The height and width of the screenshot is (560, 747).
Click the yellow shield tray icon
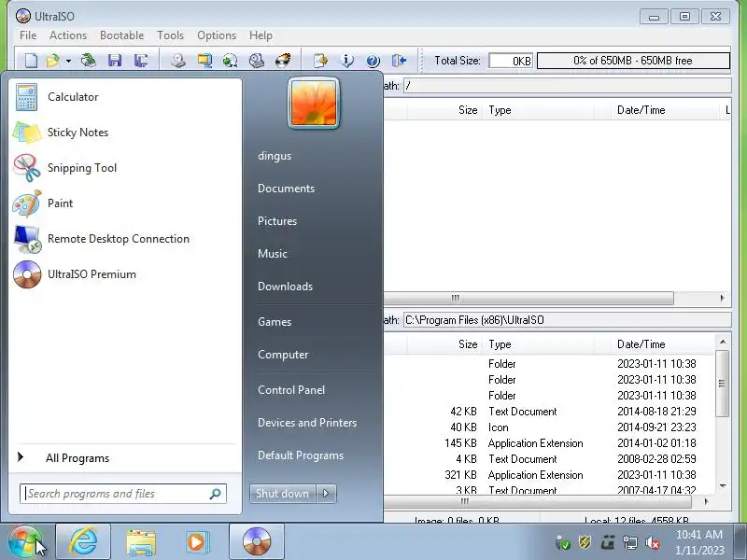tap(585, 543)
